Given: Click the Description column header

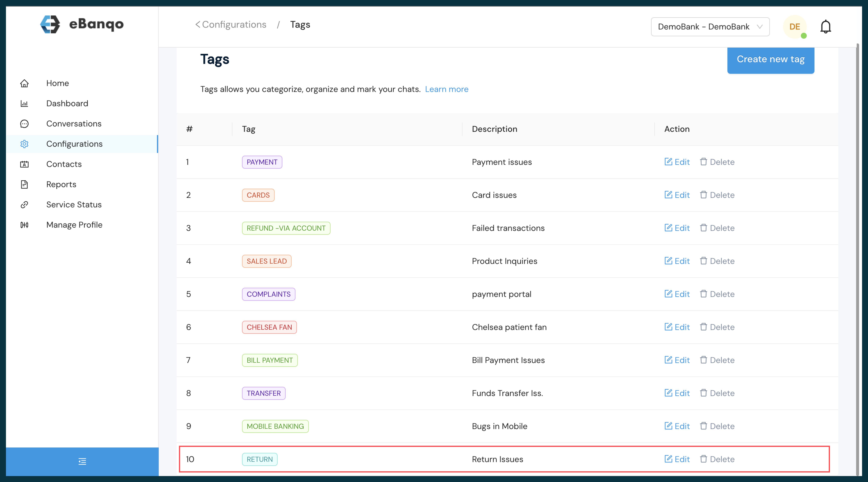Looking at the screenshot, I should (x=494, y=129).
